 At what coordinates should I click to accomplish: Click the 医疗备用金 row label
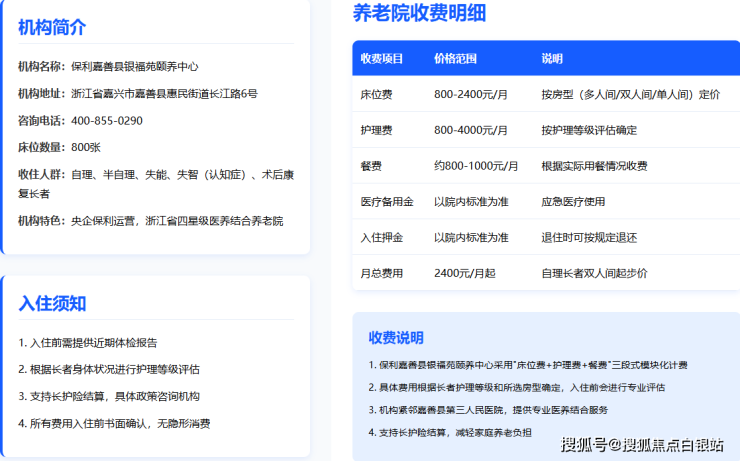[387, 202]
